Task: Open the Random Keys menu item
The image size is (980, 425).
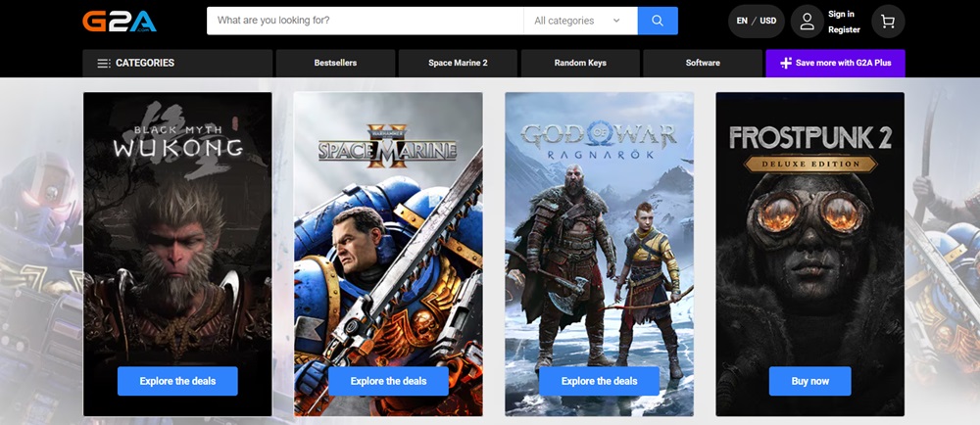Action: [x=580, y=63]
